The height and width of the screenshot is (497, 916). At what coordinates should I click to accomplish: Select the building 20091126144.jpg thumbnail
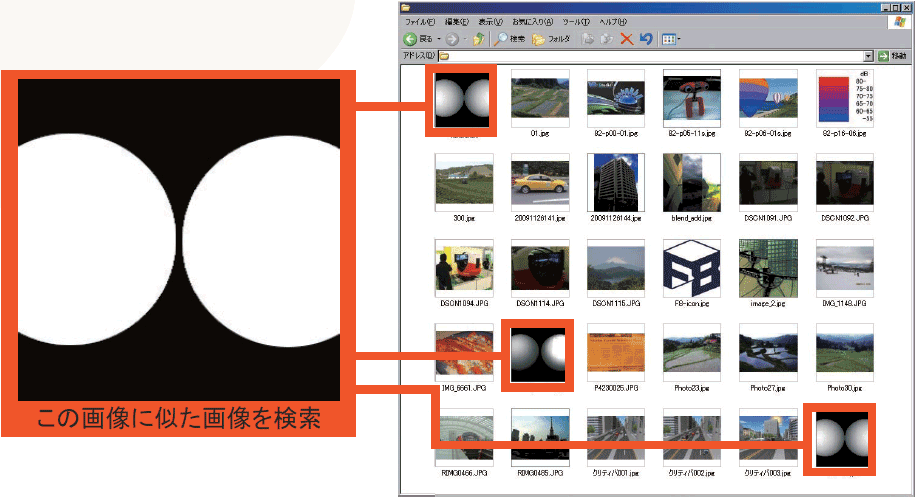point(616,183)
